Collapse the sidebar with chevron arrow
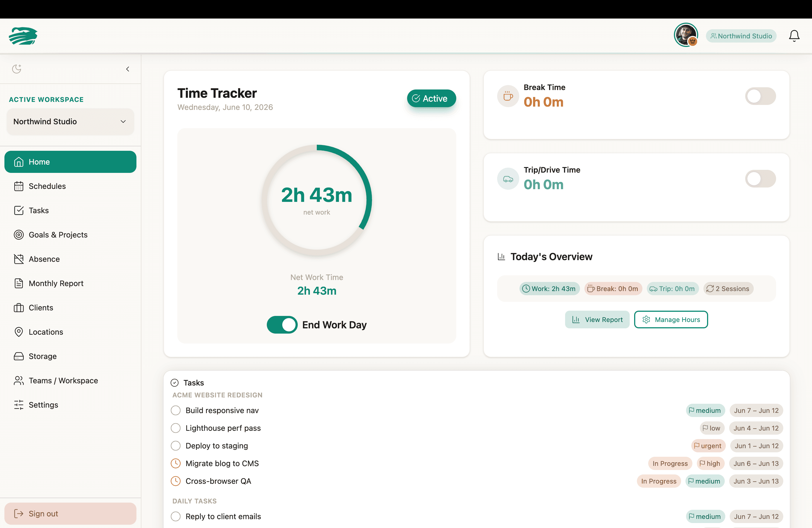This screenshot has height=528, width=812. tap(128, 69)
